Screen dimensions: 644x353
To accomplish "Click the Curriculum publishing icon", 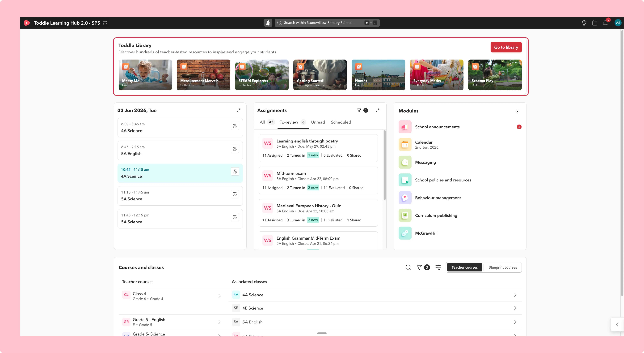I will (x=405, y=215).
